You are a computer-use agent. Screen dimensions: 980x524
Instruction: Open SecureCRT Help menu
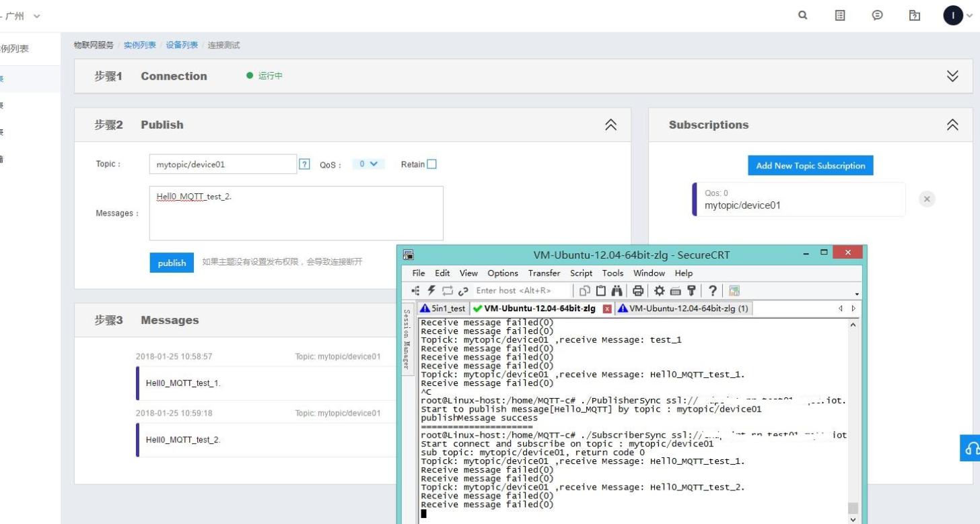683,273
